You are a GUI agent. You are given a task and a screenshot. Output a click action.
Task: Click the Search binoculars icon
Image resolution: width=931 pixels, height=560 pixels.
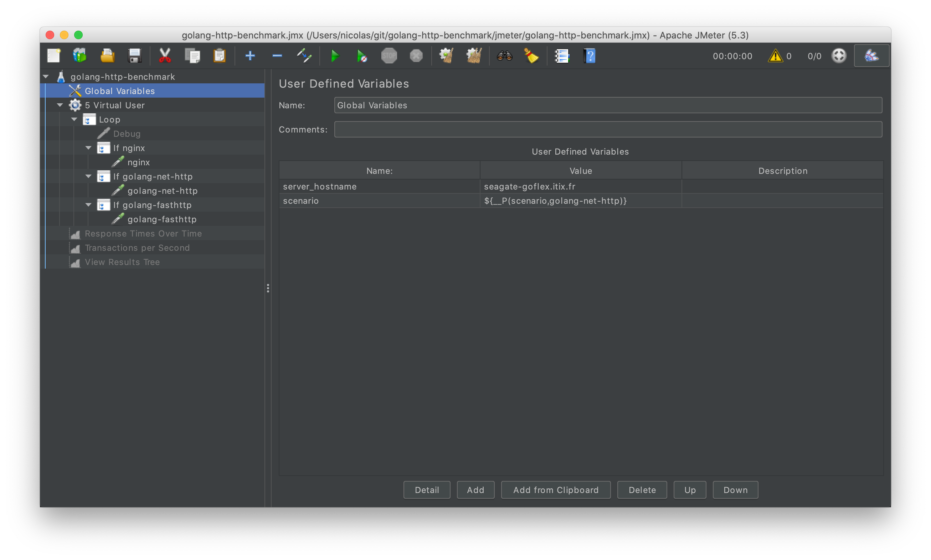pyautogui.click(x=504, y=56)
